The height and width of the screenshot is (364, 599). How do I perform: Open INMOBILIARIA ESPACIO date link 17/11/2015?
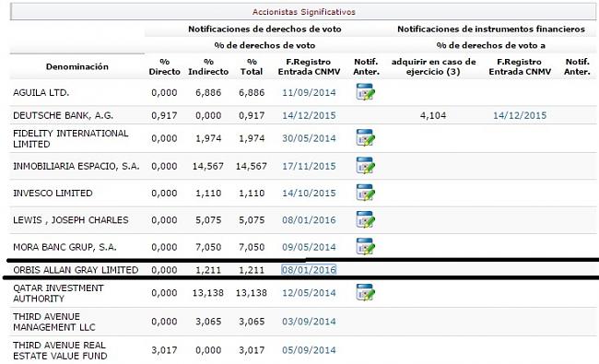tap(309, 166)
